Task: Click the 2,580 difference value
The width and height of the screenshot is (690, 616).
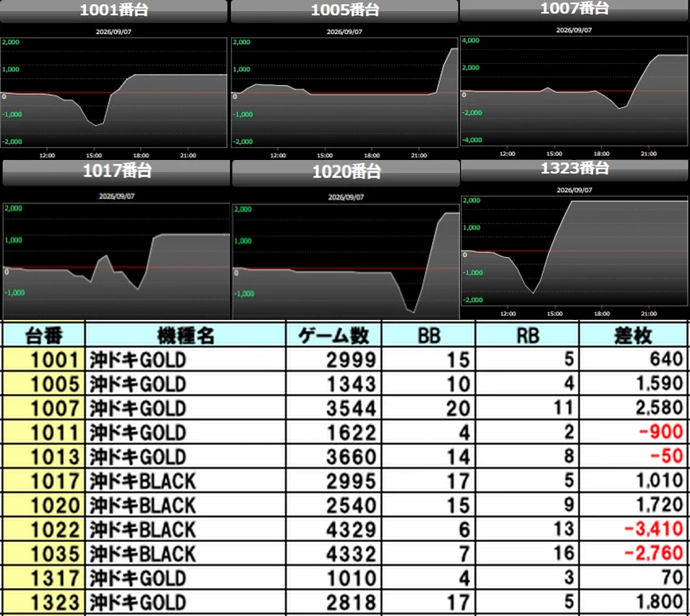Action: click(659, 407)
